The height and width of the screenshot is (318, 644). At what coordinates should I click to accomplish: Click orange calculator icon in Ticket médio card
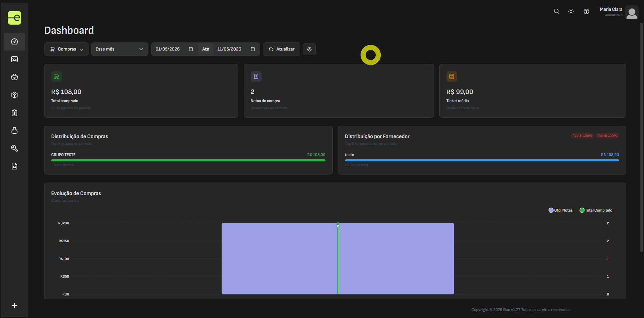[452, 76]
